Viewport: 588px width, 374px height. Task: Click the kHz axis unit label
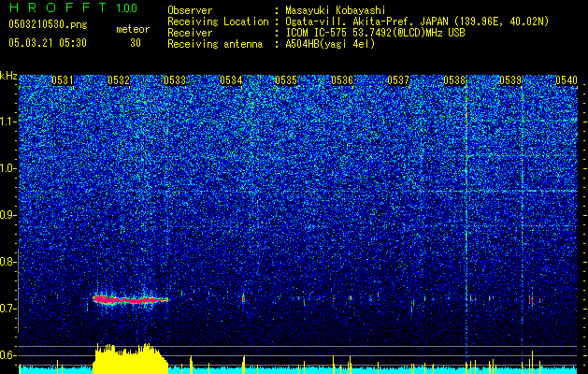point(8,76)
